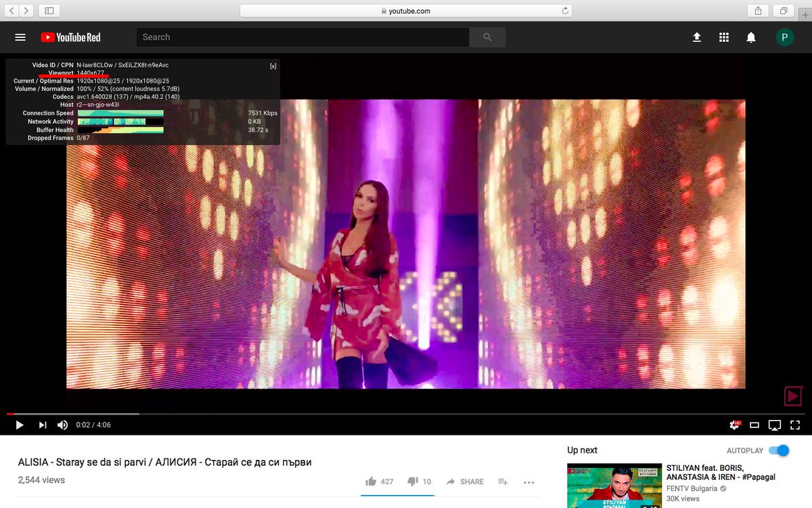The width and height of the screenshot is (812, 508).
Task: Show the Safari sidebar button
Action: [x=49, y=11]
